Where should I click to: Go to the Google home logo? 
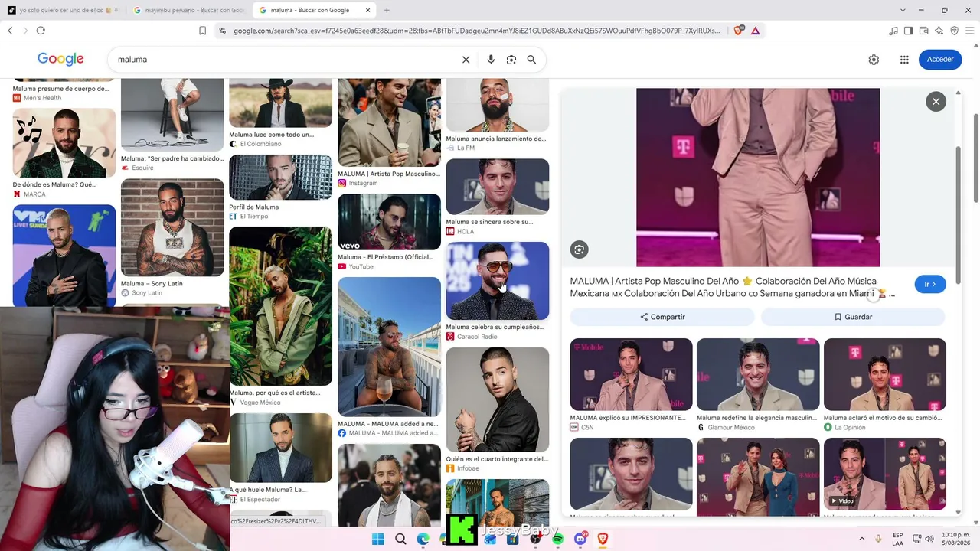[60, 60]
